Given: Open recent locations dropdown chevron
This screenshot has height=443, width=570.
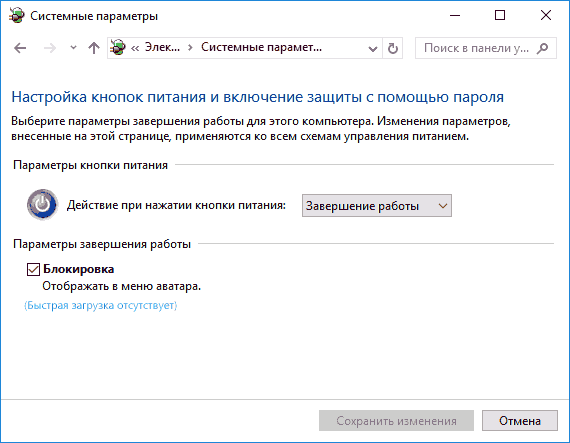Looking at the screenshot, I should (x=73, y=48).
